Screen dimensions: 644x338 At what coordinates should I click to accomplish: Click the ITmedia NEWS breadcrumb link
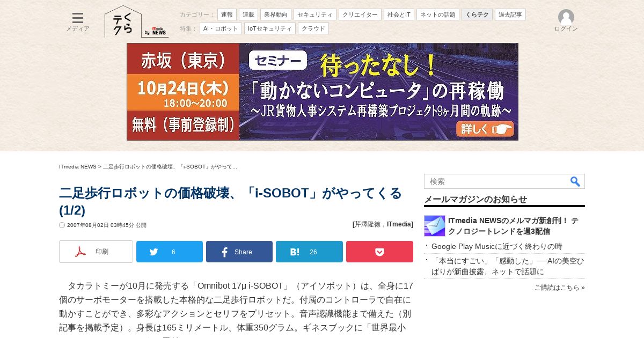(x=78, y=167)
